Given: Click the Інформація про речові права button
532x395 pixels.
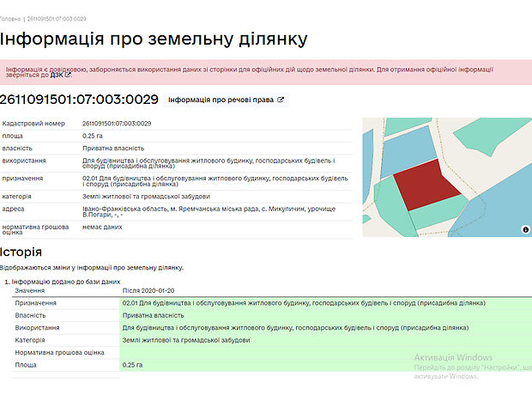Looking at the screenshot, I should pos(226,100).
